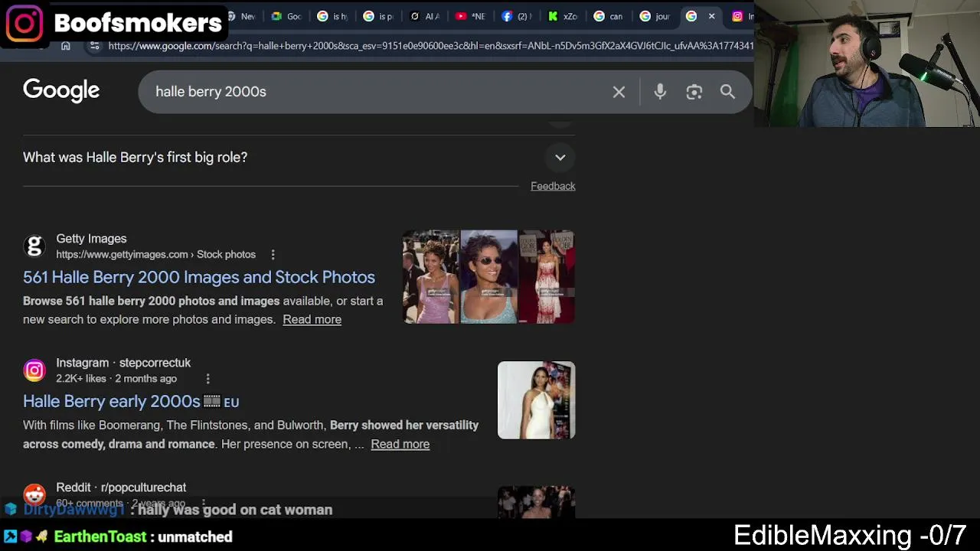Switch to the Facebook tab
Image resolution: width=980 pixels, height=551 pixels.
[516, 16]
